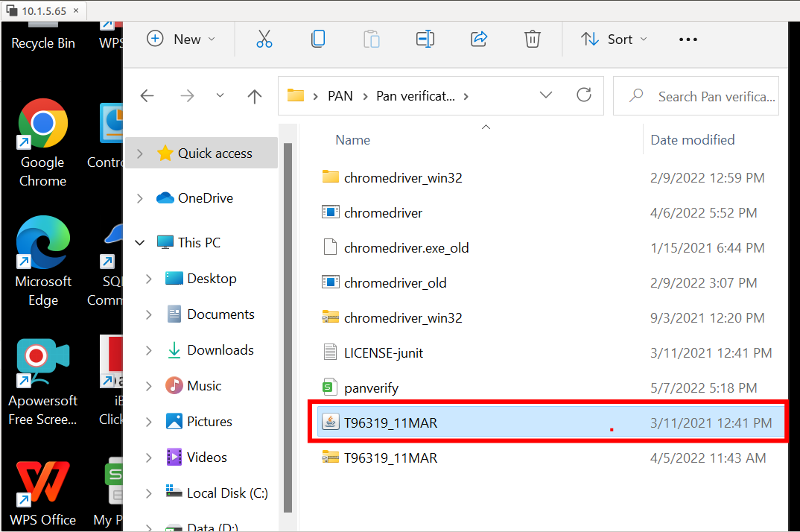Click the Paste clipboard icon
Screen dimensions: 800x532
pos(372,39)
